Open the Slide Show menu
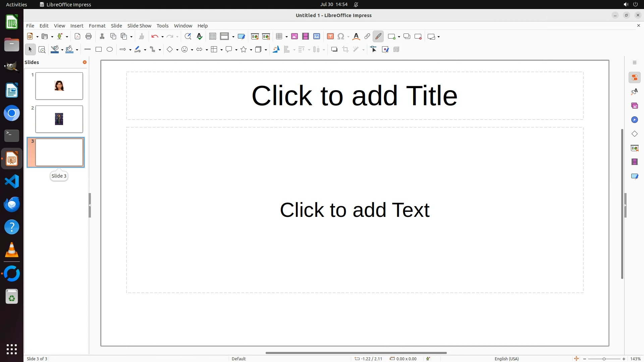Viewport: 644px width, 362px height. coord(139,26)
